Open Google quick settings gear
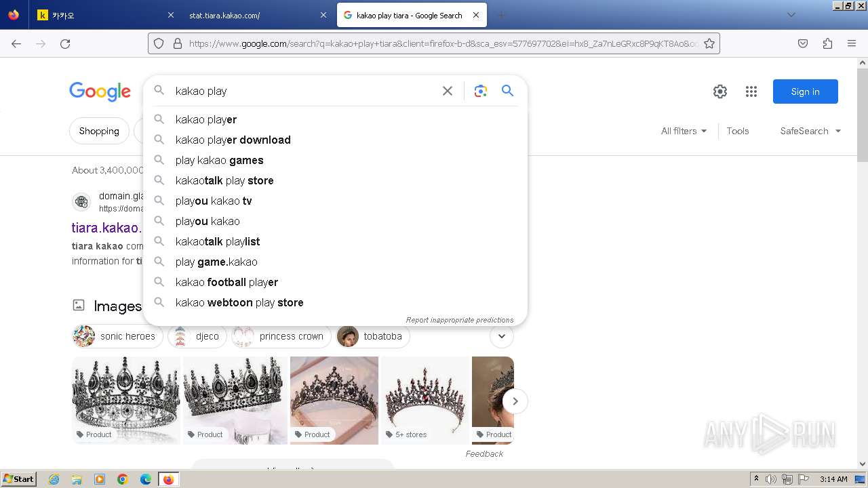Viewport: 868px width, 488px height. click(720, 91)
